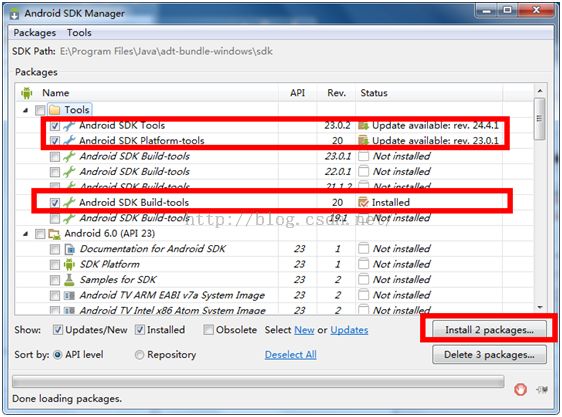Click the Install 2 packages button
This screenshot has width=562, height=417.
489,330
